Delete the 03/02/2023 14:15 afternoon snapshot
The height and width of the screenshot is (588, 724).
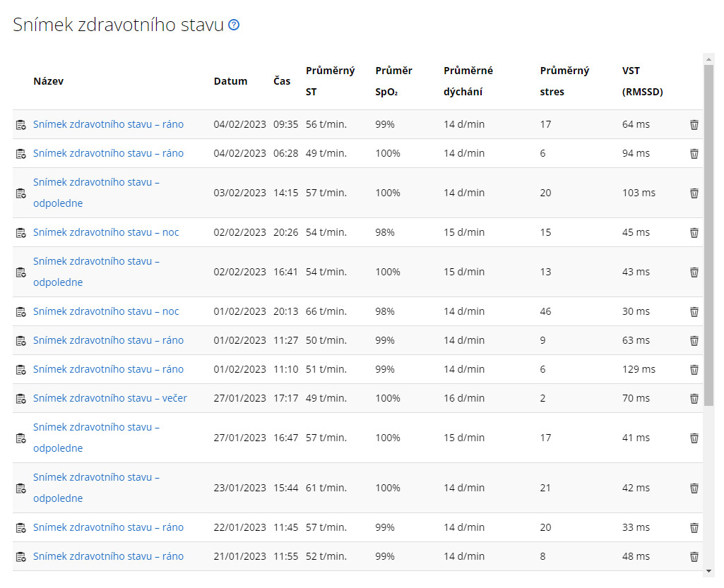[694, 193]
